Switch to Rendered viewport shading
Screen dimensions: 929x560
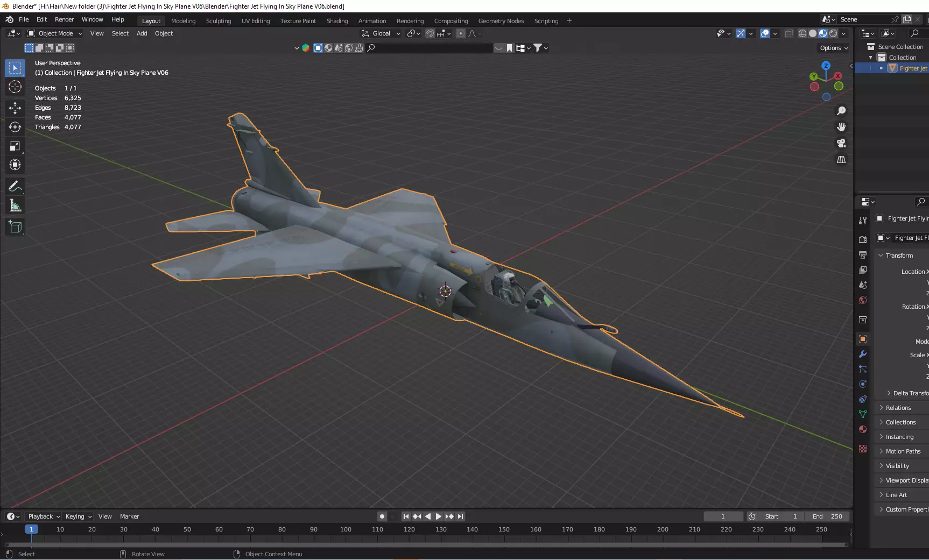(x=833, y=33)
